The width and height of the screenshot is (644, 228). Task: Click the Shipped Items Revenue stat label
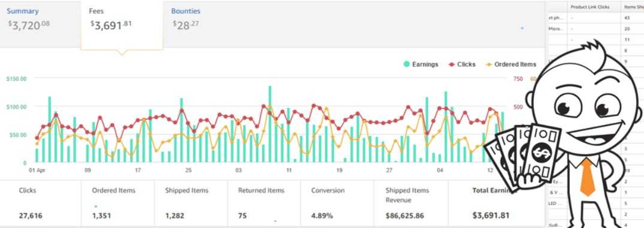point(407,195)
